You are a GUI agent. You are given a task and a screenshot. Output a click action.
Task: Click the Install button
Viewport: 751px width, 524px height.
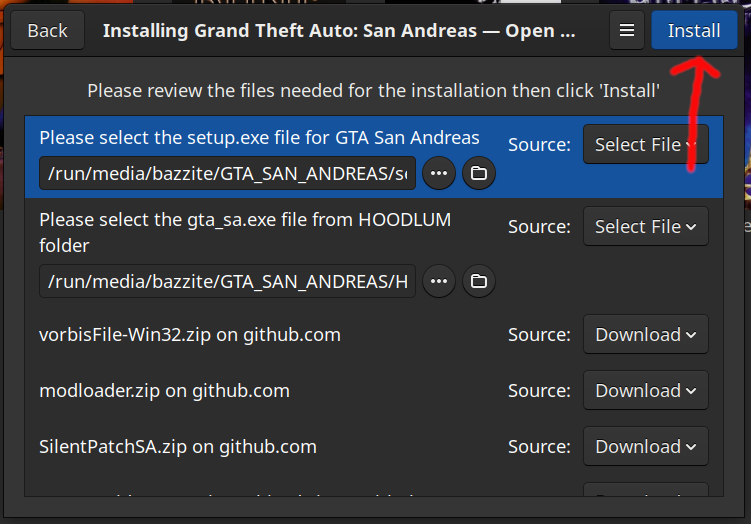click(694, 30)
